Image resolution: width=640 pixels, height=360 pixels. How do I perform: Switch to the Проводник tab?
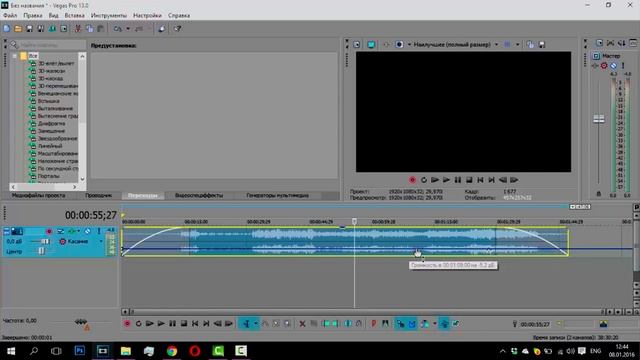point(98,196)
